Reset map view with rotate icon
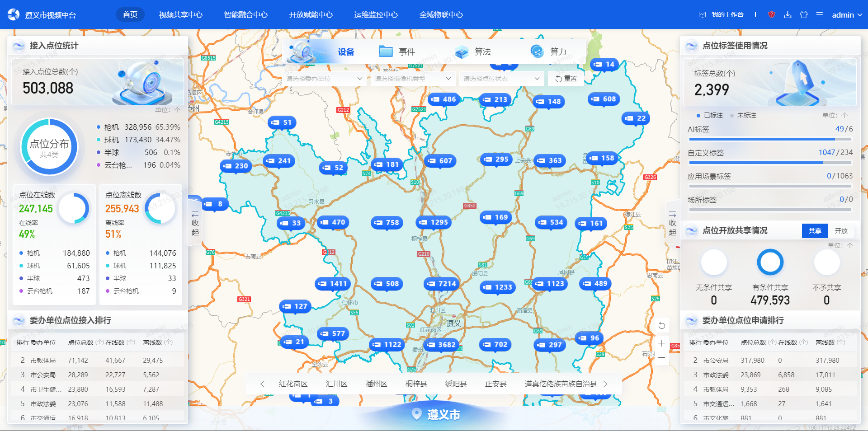 (661, 326)
